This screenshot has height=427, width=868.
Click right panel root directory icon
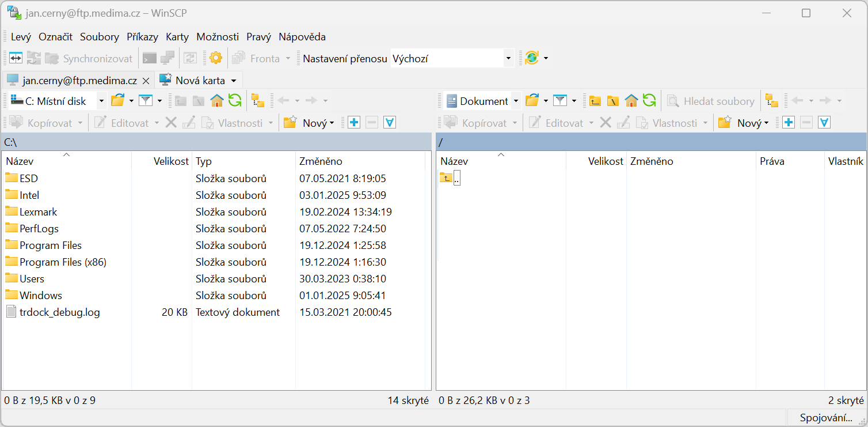613,101
